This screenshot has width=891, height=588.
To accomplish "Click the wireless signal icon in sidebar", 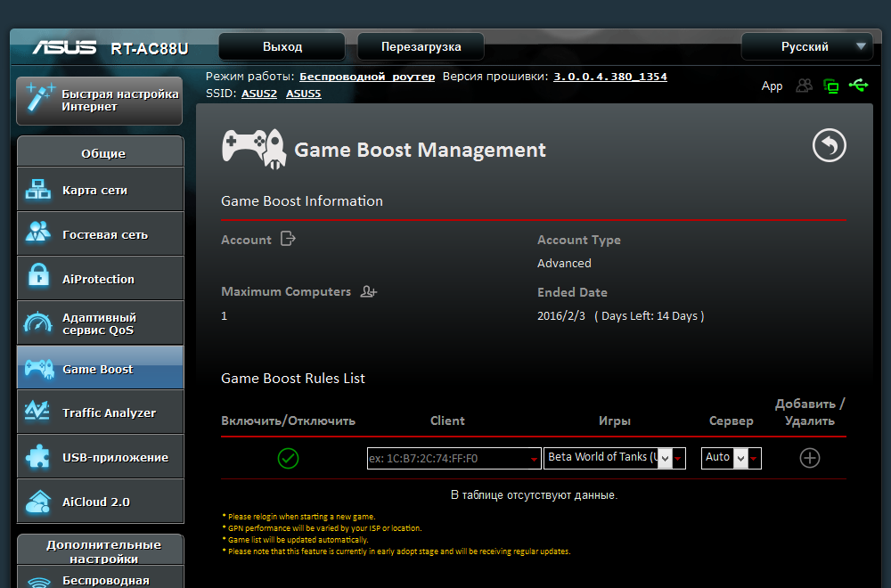I will 39,581.
